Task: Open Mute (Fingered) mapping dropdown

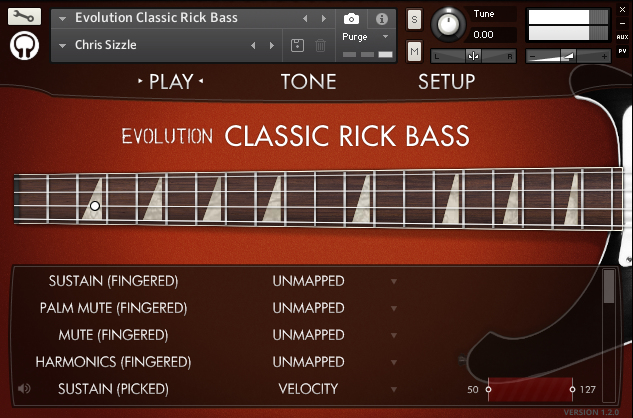Action: pos(394,336)
